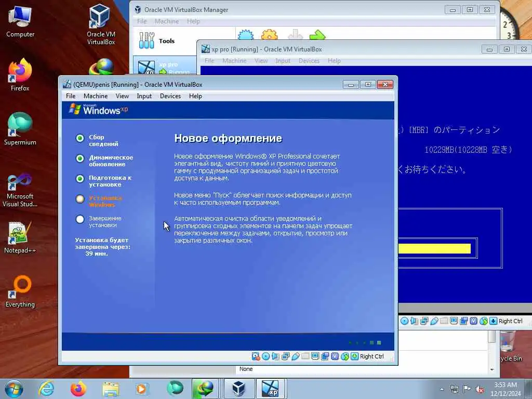Click the New machine icon in VirtualBox Manager

[246, 35]
